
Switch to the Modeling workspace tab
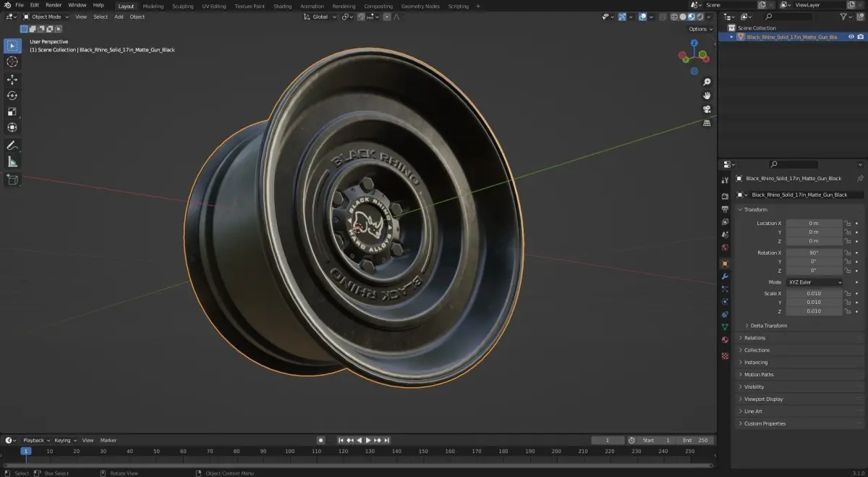tap(153, 6)
